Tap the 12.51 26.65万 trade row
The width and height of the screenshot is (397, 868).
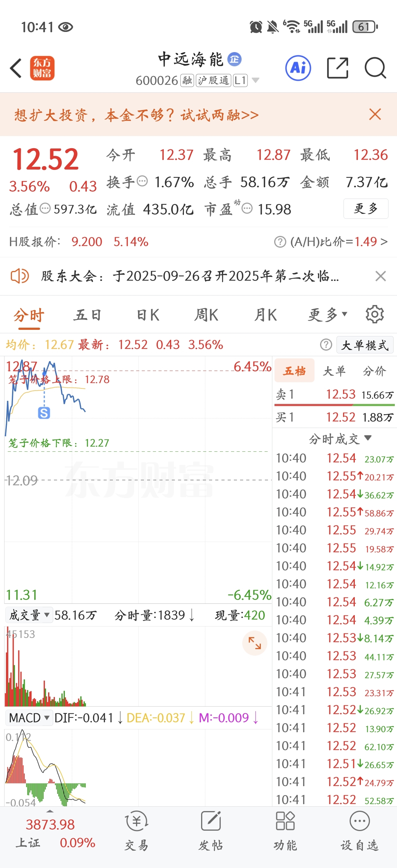[x=335, y=764]
